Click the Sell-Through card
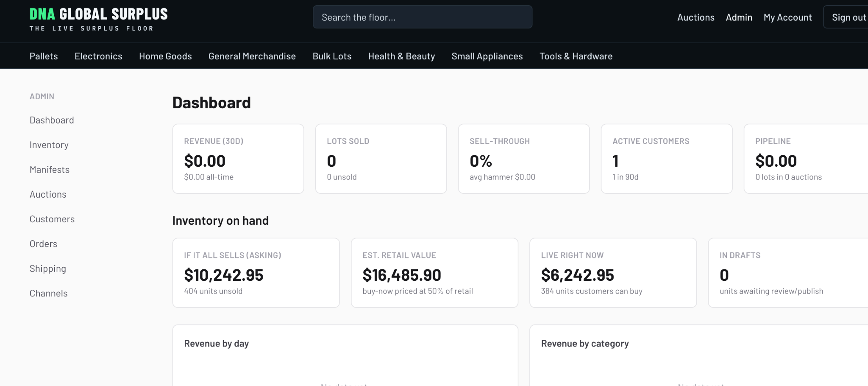Viewport: 868px width, 386px height. pos(524,159)
